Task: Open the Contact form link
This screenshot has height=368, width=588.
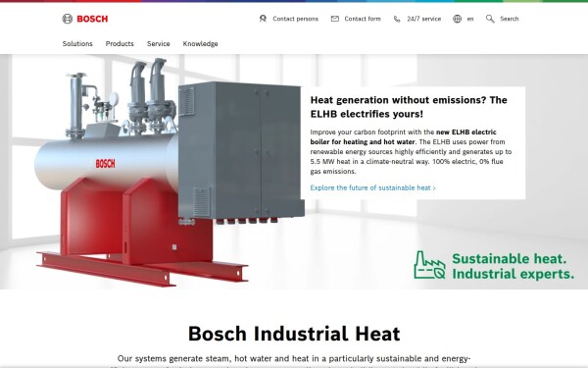Action: click(x=363, y=19)
